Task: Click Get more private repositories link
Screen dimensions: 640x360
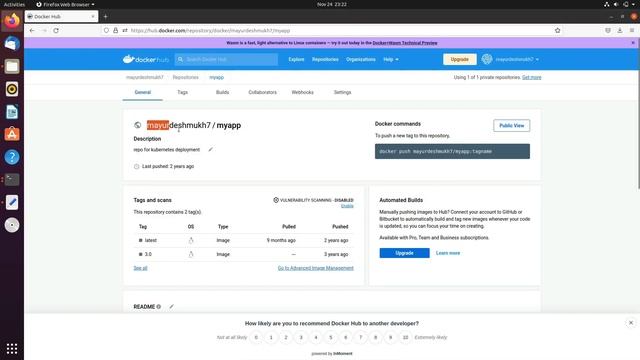Action: pyautogui.click(x=531, y=77)
